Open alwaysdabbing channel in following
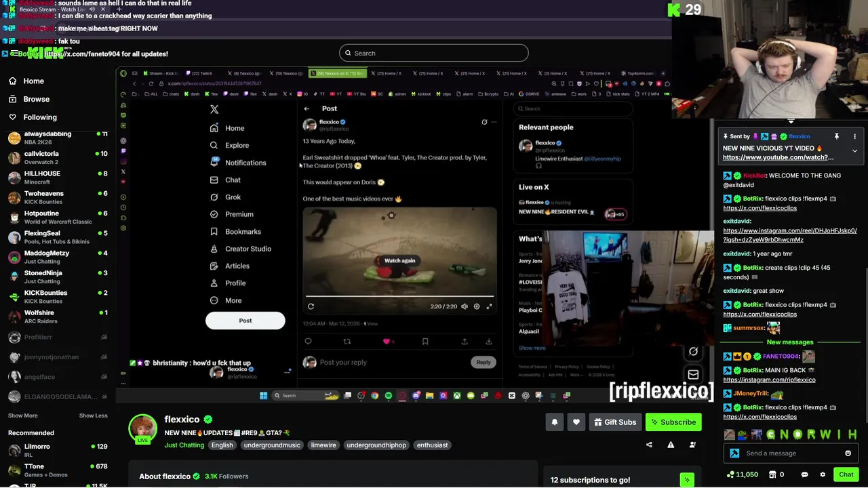868x488 pixels. click(58, 138)
